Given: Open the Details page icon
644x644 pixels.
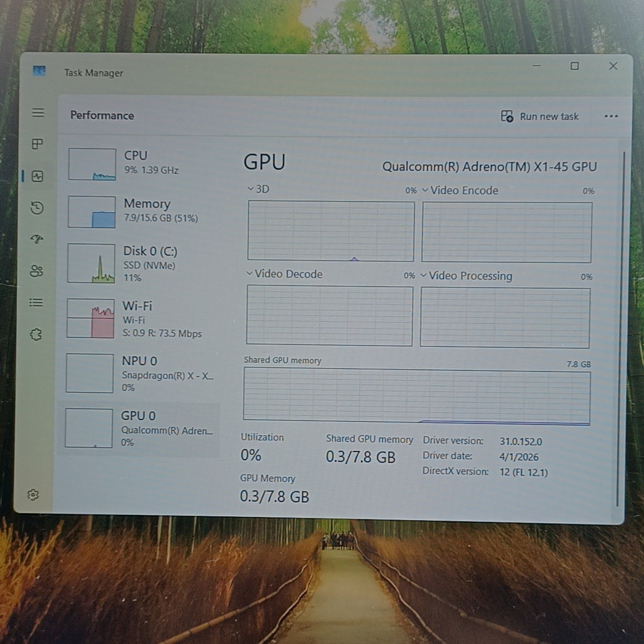Looking at the screenshot, I should point(36,303).
